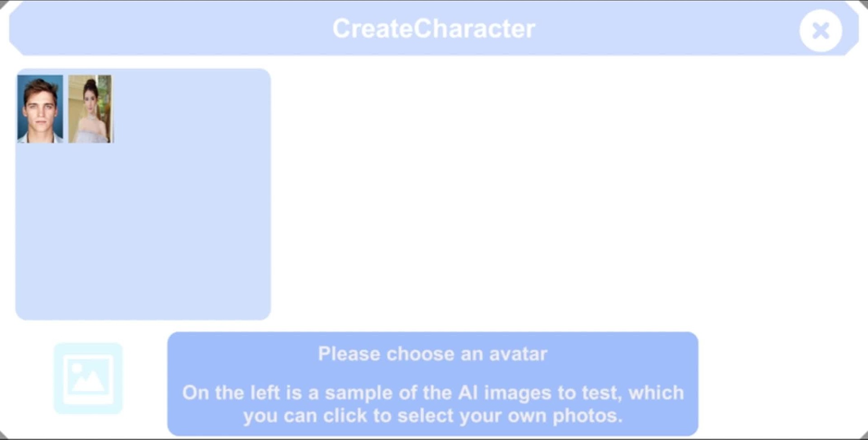This screenshot has width=868, height=440.
Task: Pick the second avatar in the sample list
Action: [90, 109]
